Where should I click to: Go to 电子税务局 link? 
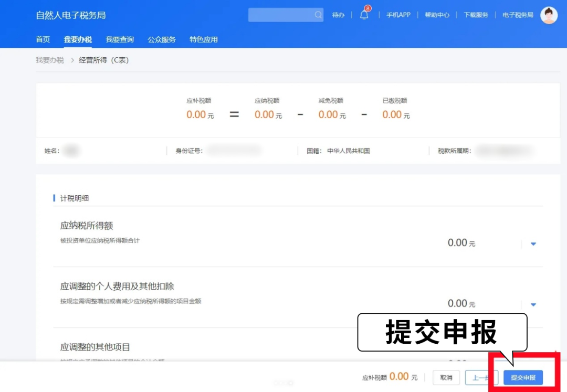(x=518, y=15)
